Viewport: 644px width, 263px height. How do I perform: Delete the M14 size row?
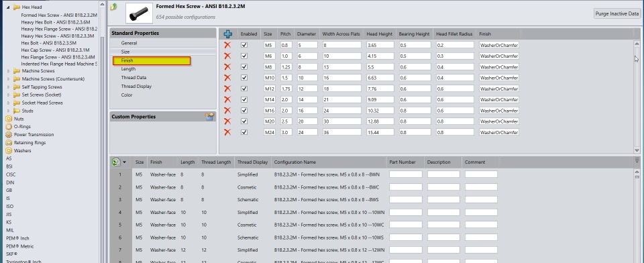tap(227, 99)
